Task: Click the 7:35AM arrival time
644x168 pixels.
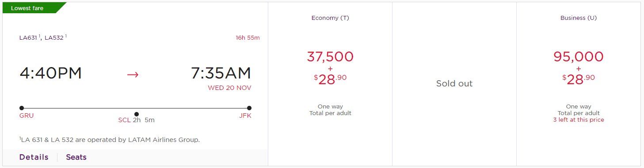Action: pos(221,73)
